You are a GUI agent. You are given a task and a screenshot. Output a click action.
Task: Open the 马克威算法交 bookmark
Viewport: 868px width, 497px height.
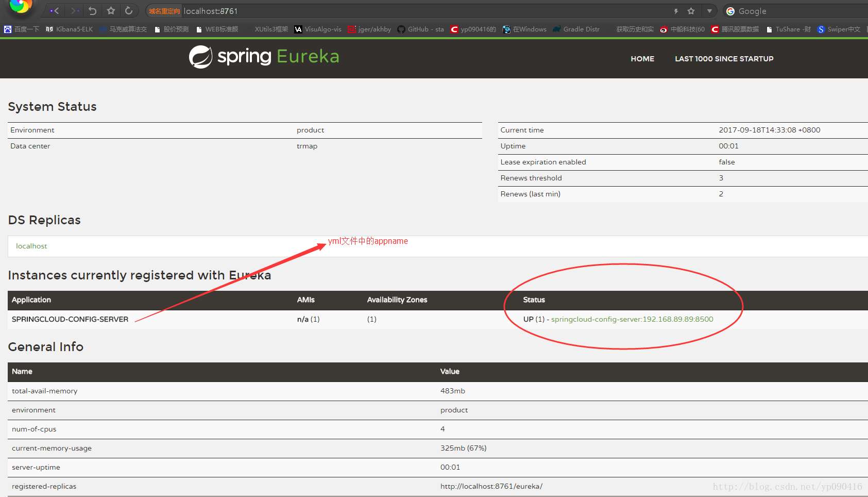[x=123, y=29]
